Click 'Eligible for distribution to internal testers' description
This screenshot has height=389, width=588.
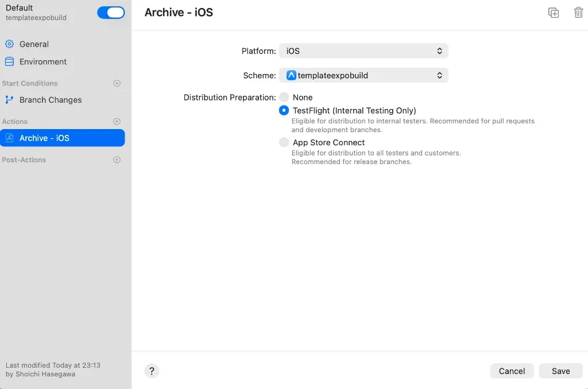[413, 125]
